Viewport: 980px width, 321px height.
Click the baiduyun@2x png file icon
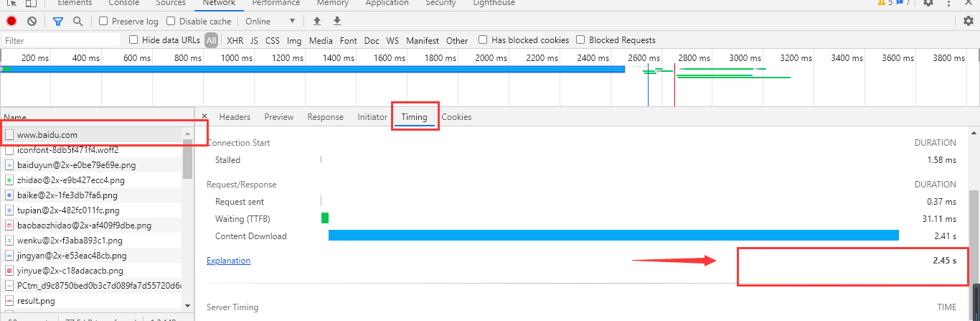(x=9, y=165)
